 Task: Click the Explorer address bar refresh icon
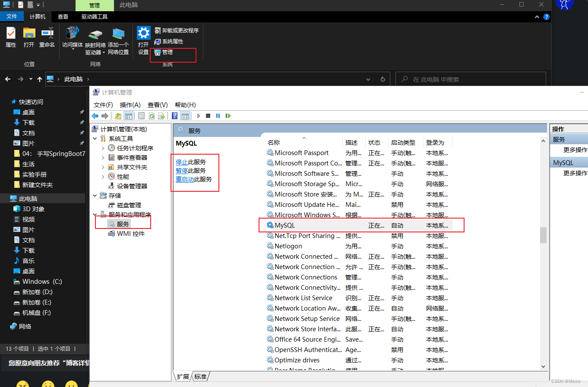(383, 79)
